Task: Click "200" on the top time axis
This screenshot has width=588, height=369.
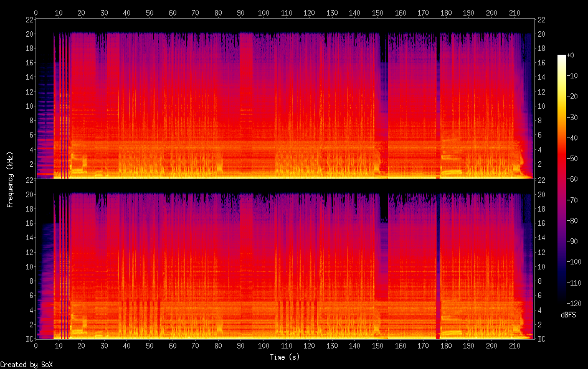Action: tap(491, 12)
